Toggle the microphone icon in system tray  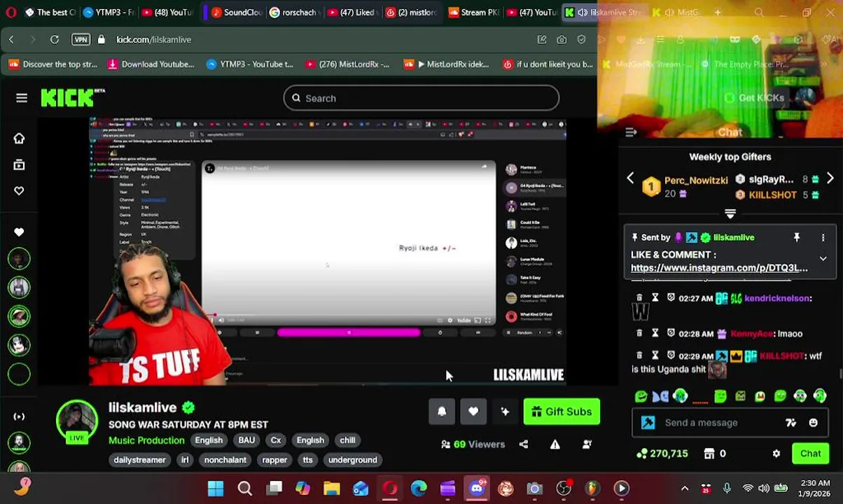(727, 489)
